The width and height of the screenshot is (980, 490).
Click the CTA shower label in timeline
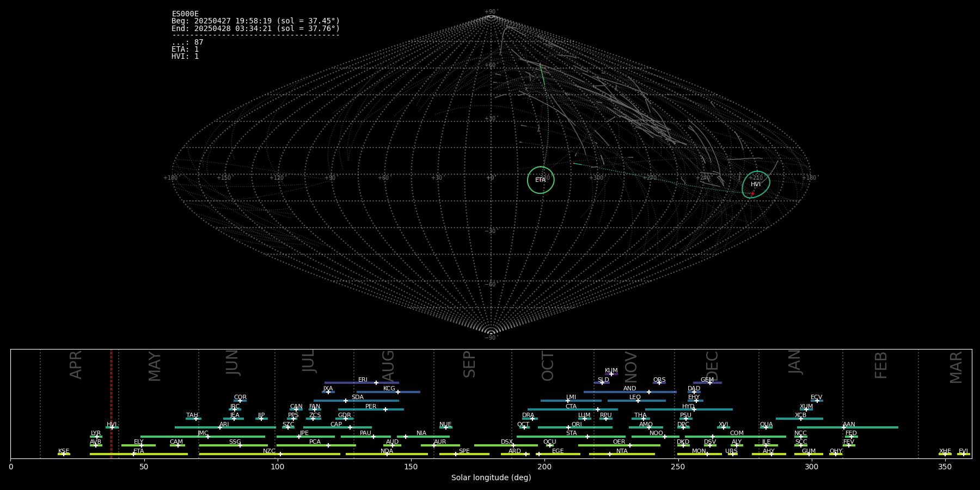[571, 407]
